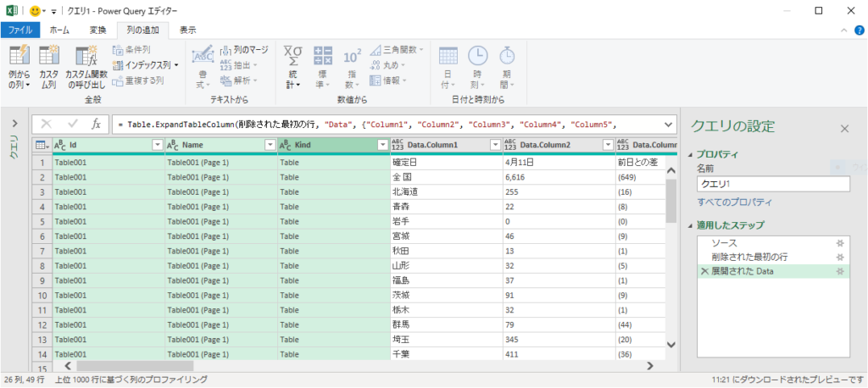Switch to the 変換 ribbon tab
The height and width of the screenshot is (388, 868).
click(x=97, y=30)
